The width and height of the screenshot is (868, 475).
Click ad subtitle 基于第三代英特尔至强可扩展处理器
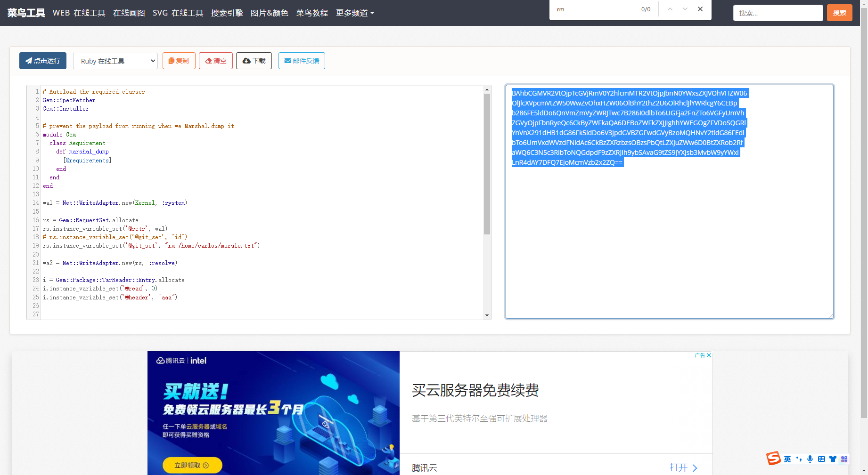pyautogui.click(x=480, y=419)
